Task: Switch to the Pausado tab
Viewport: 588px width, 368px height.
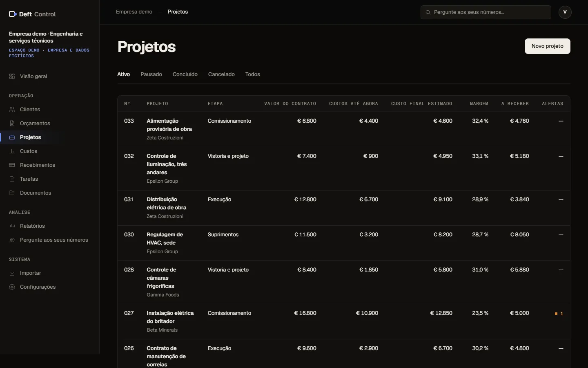Action: click(x=151, y=74)
